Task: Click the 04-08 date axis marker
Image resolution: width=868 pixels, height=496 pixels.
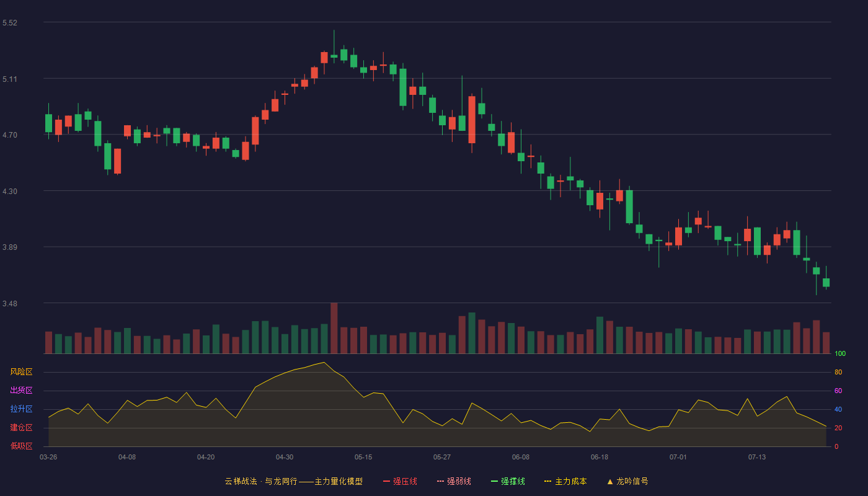Action: click(127, 458)
